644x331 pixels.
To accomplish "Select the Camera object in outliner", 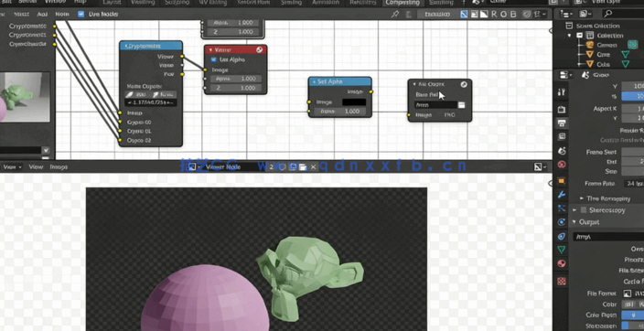I will pyautogui.click(x=606, y=45).
